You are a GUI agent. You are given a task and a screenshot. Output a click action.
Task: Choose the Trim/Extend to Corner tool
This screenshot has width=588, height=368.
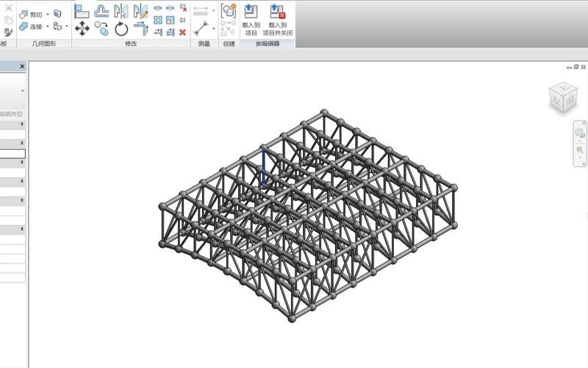[140, 29]
